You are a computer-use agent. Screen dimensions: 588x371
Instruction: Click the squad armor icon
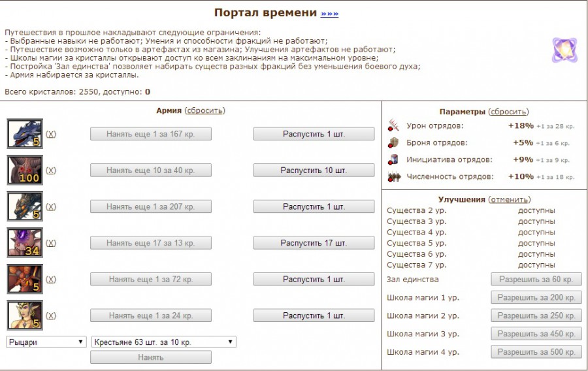[393, 142]
